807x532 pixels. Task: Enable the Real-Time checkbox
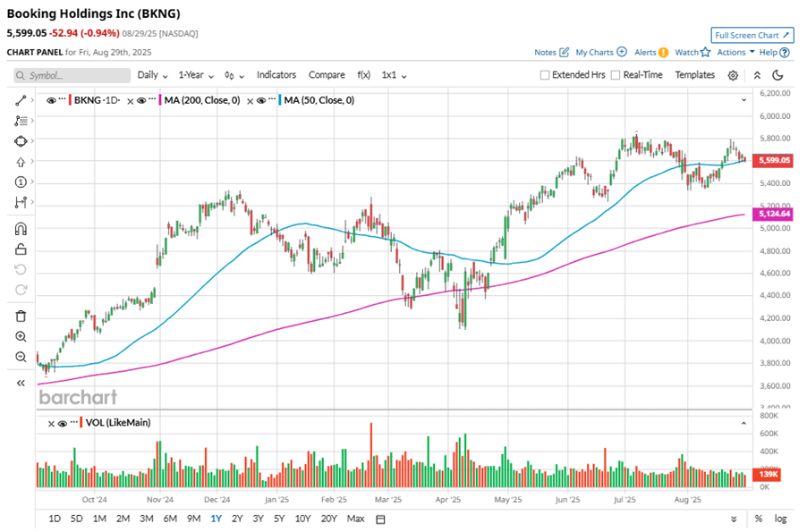(615, 75)
